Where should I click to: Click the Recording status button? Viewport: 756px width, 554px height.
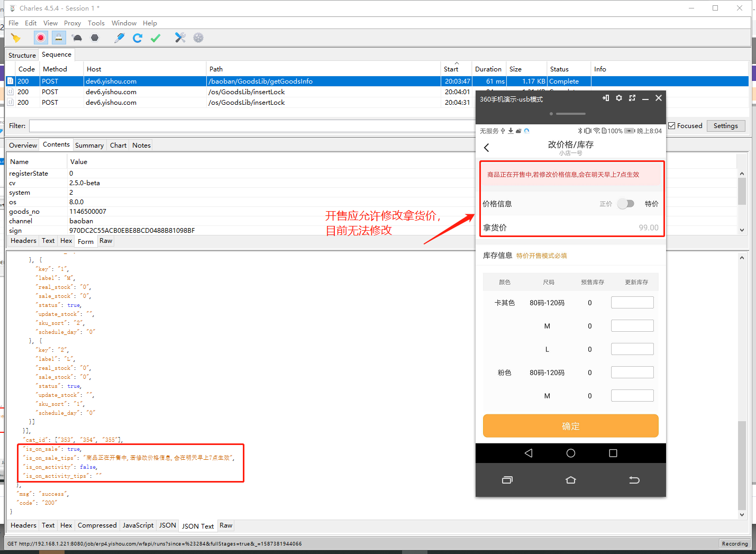735,543
